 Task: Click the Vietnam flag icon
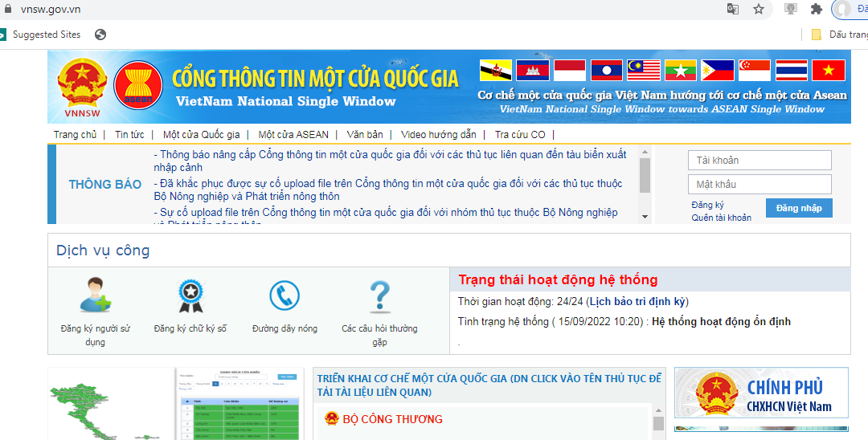pyautogui.click(x=828, y=70)
